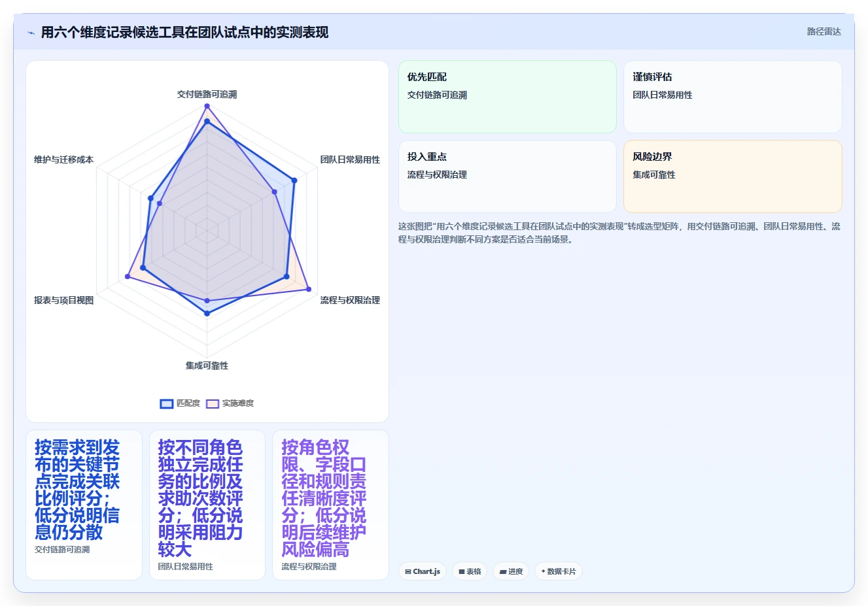Click the header icon left of the title
Screen dimensions: 868x606
pos(31,33)
